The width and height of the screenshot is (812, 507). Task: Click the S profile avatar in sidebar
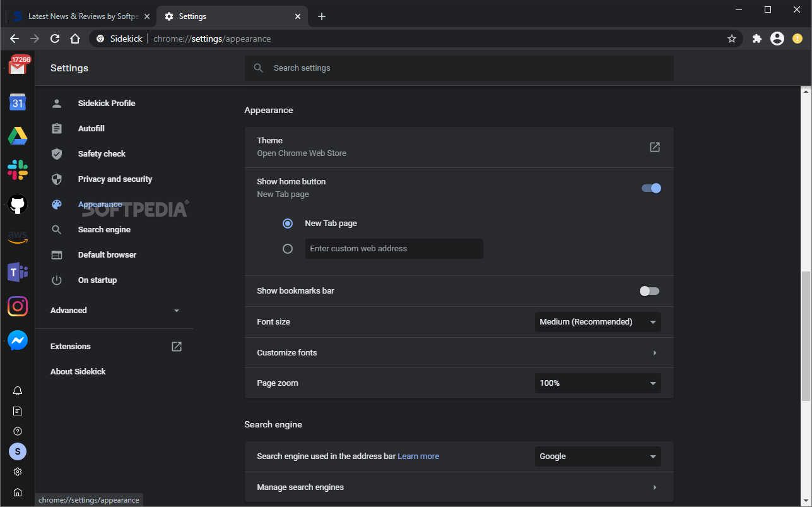tap(18, 451)
